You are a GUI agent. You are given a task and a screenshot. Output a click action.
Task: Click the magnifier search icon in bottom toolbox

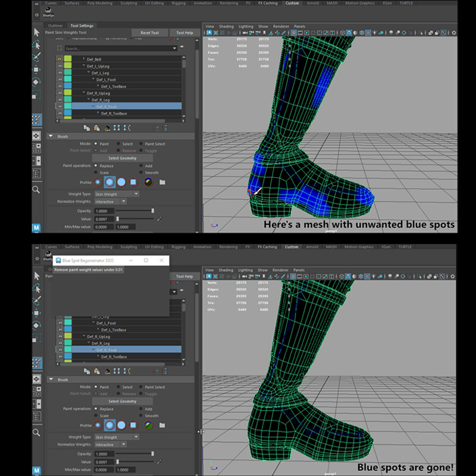click(36, 433)
